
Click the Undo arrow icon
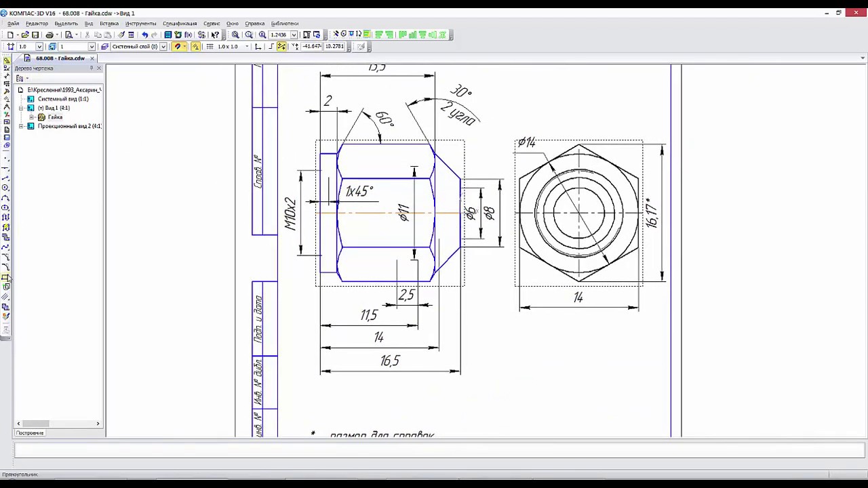[x=144, y=35]
